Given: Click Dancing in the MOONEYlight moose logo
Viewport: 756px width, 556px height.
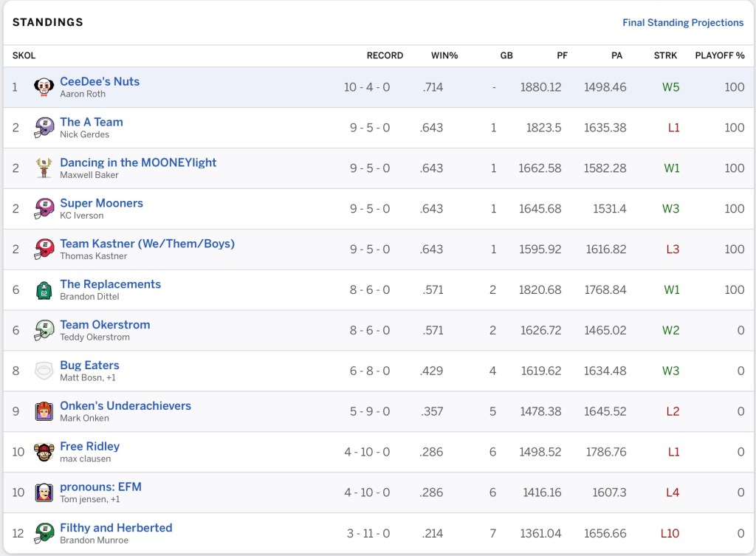Looking at the screenshot, I should tap(44, 168).
